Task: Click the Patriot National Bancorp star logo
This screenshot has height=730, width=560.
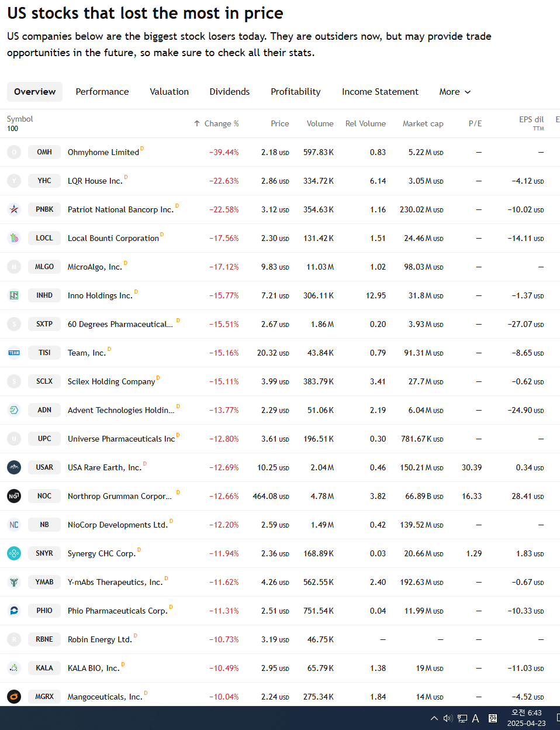Action: coord(14,209)
